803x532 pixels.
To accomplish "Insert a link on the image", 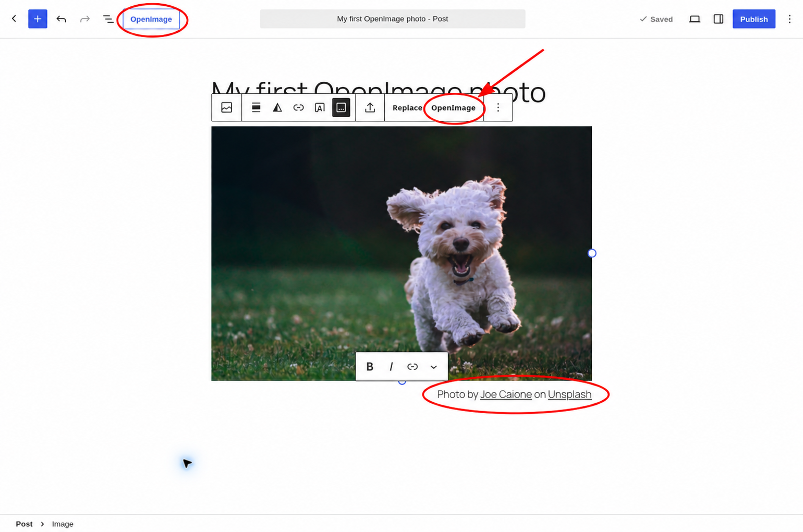I will [x=298, y=107].
